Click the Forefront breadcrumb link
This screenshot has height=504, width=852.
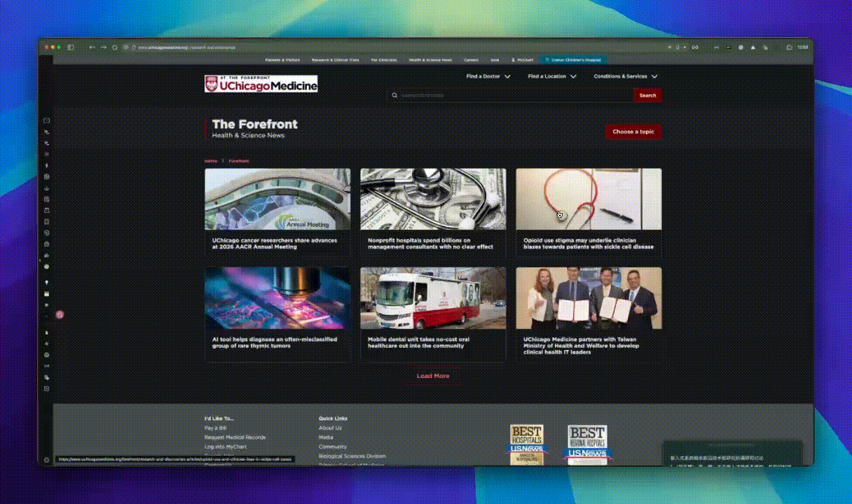pyautogui.click(x=239, y=161)
